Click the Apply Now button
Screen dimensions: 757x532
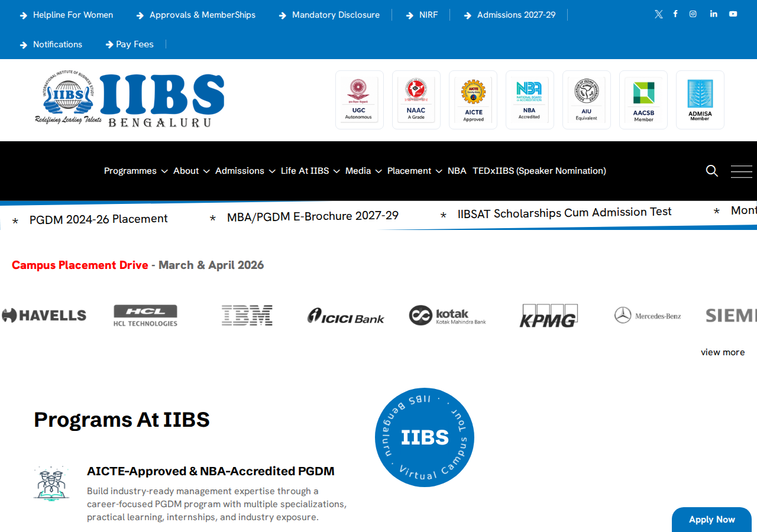point(712,520)
